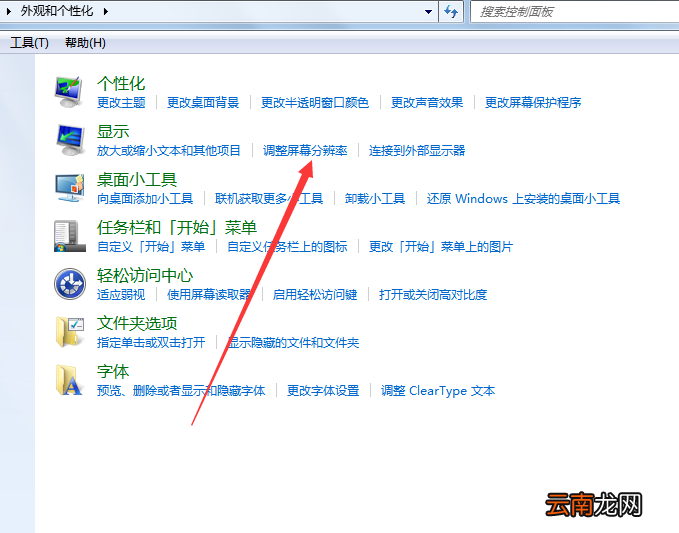Click 外观和个性化 breadcrumb in address bar
Image resolution: width=679 pixels, height=533 pixels.
pos(57,11)
